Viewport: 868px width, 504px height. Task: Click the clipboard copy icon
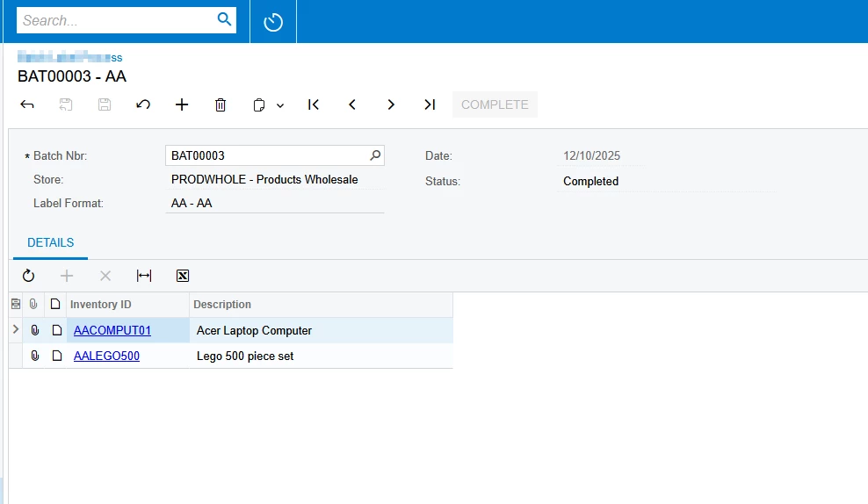click(x=259, y=105)
